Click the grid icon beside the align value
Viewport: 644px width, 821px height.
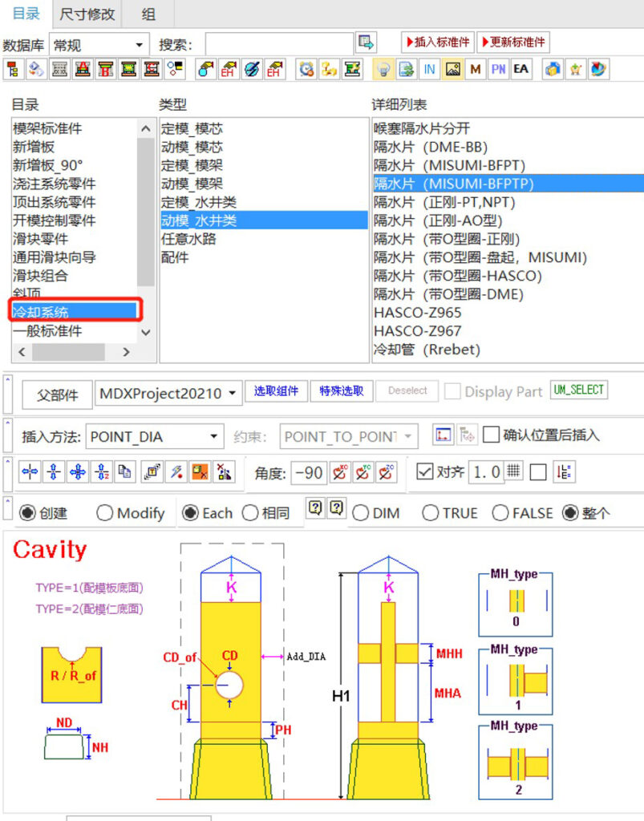(x=513, y=471)
